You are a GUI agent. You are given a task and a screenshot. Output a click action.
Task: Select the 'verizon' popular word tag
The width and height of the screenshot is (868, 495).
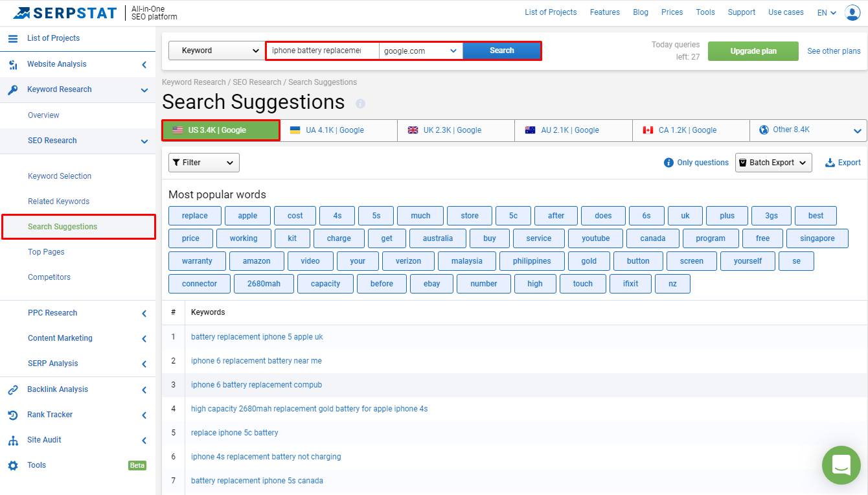pos(408,261)
